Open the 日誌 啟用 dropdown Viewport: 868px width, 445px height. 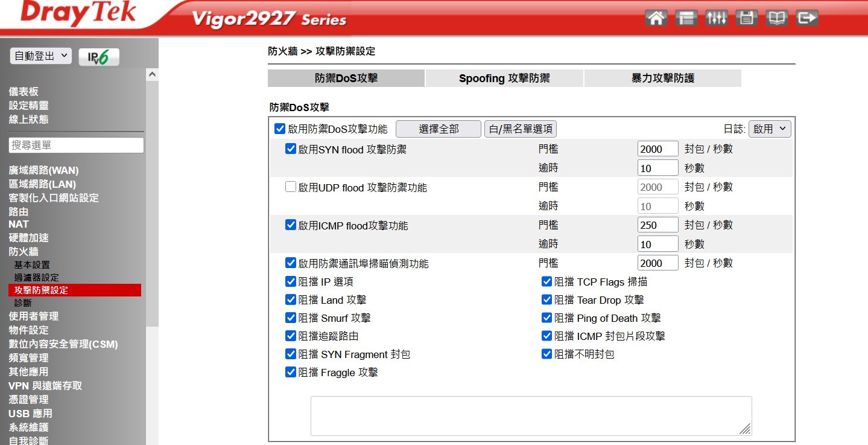point(769,129)
